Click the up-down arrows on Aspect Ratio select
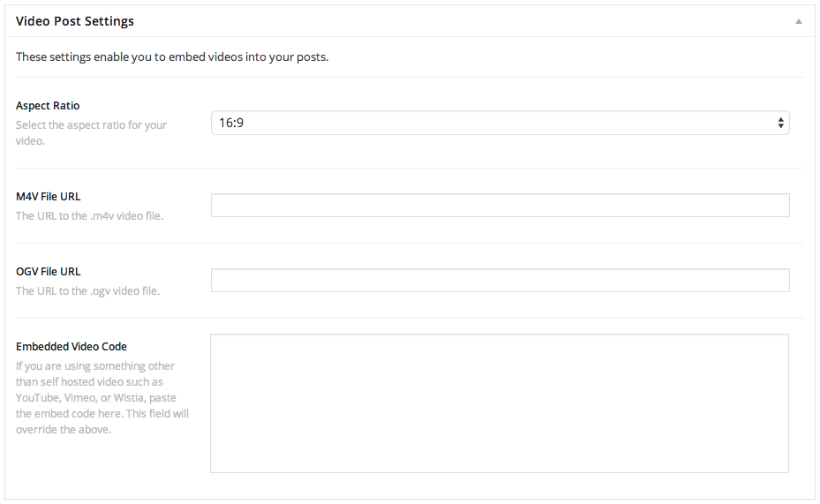820x504 pixels. (x=780, y=123)
